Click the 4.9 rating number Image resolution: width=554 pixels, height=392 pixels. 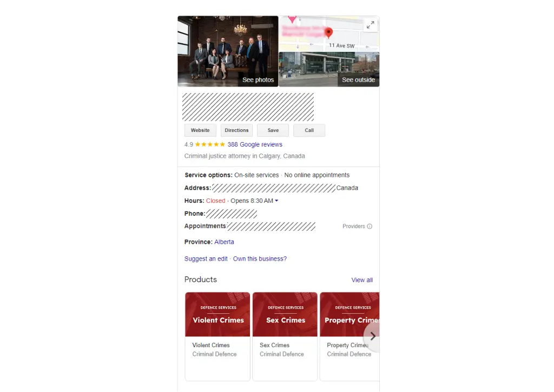tap(189, 144)
